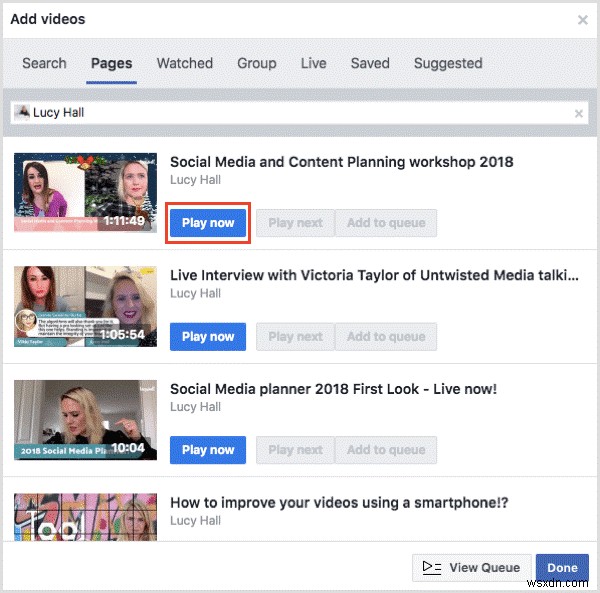This screenshot has height=593, width=600.
Task: Click title Social Media and Content Planning workshop 2018
Action: pos(342,162)
